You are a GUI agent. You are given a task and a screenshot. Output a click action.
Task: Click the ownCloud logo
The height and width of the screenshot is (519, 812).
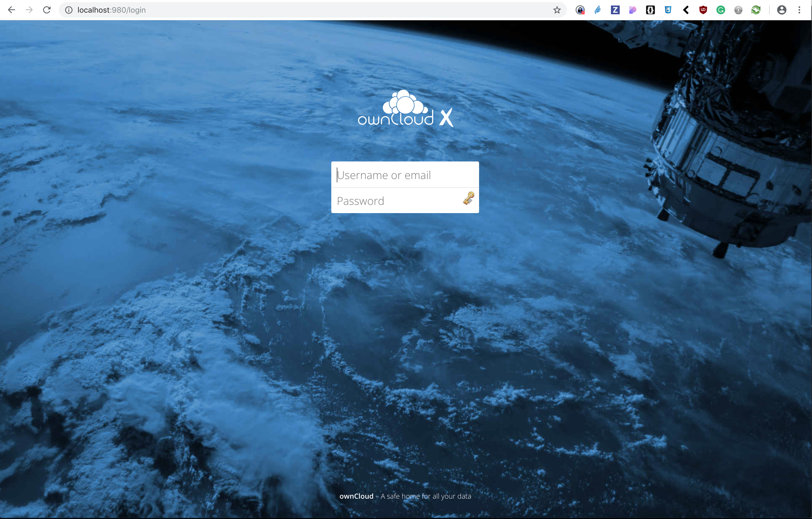click(405, 108)
